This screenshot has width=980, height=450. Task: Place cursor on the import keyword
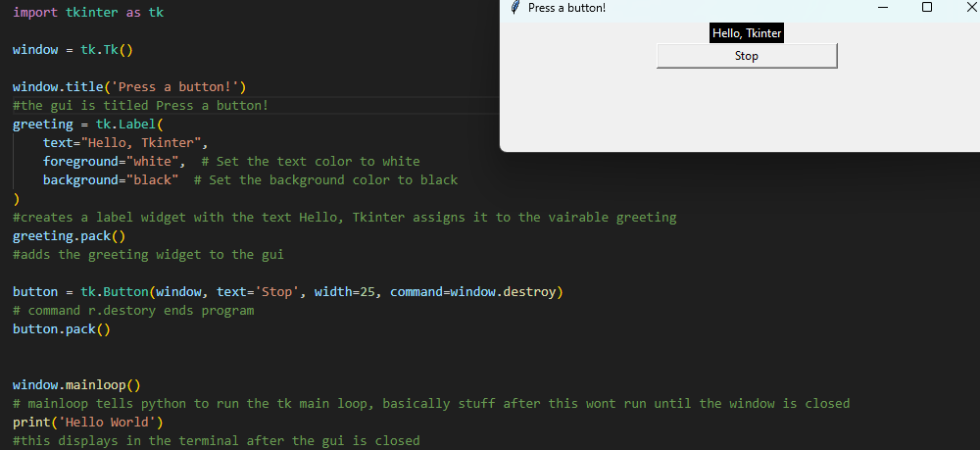click(x=35, y=12)
